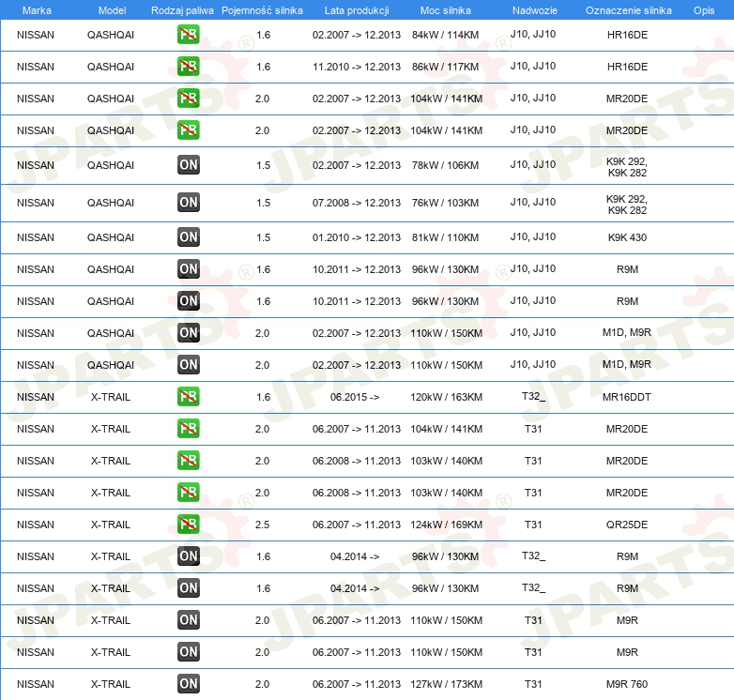This screenshot has width=734, height=700.
Task: Click the 01.2010 -> 12.2013 production dates cell
Action: coord(357,237)
